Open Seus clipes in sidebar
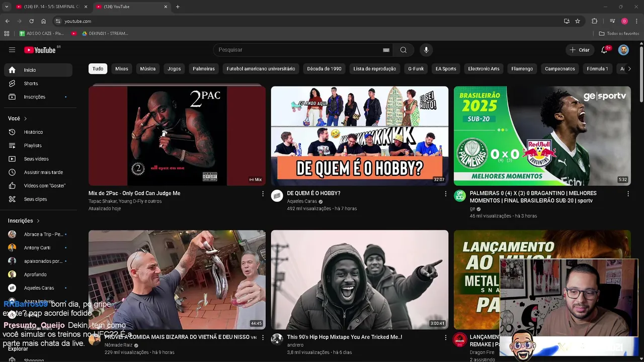The height and width of the screenshot is (362, 644). 38,199
